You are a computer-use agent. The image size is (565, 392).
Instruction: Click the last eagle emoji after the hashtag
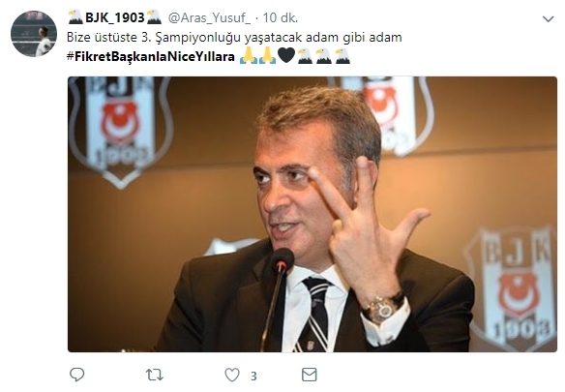point(342,56)
